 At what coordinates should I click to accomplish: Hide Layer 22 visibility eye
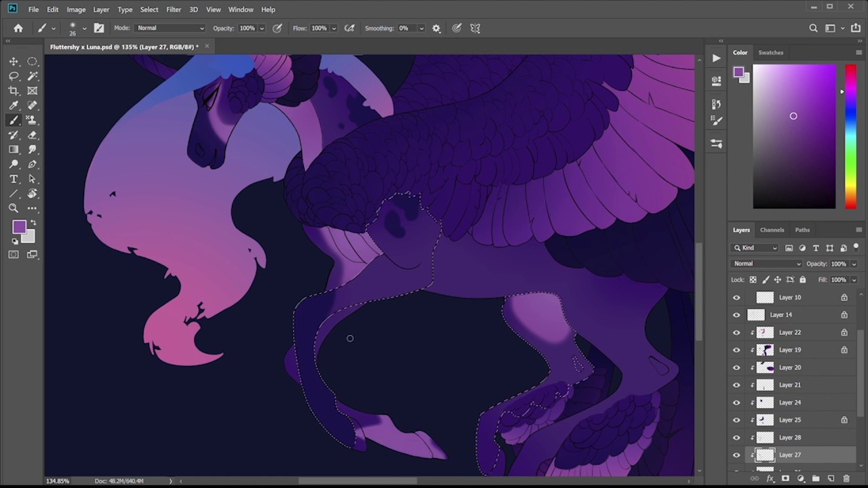736,333
